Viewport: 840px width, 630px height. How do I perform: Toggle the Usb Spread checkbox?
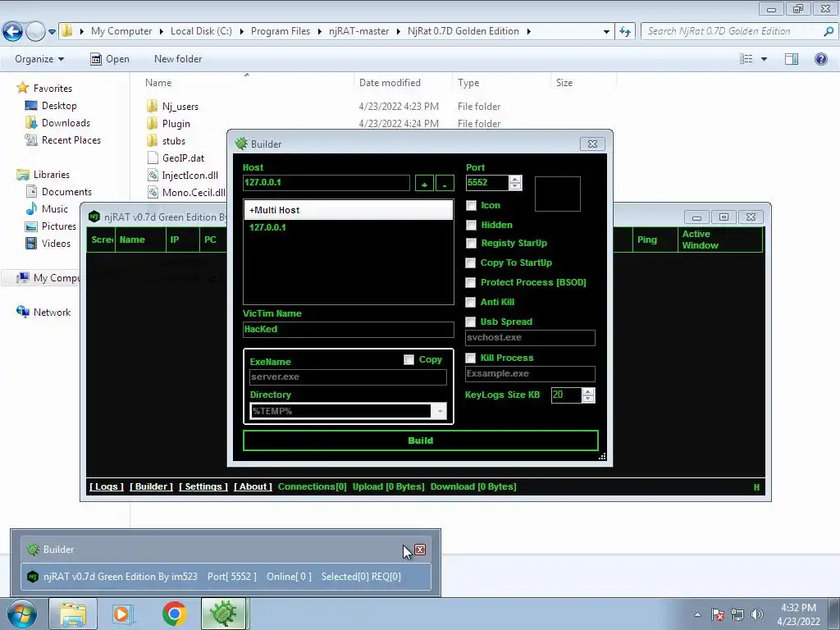470,322
